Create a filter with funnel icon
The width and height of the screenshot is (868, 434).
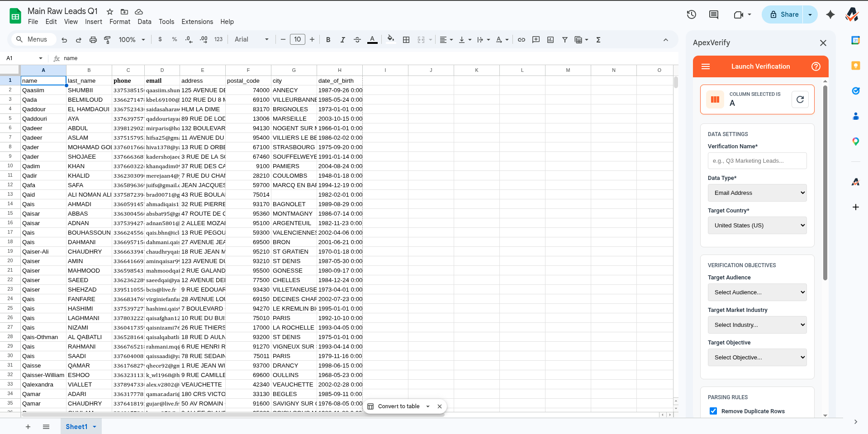click(565, 40)
